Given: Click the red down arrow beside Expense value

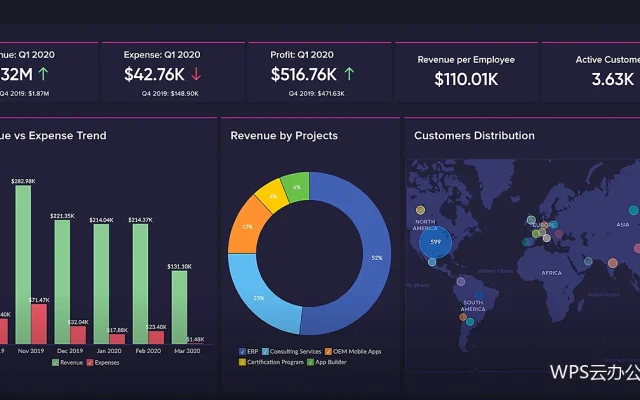Looking at the screenshot, I should coord(196,74).
